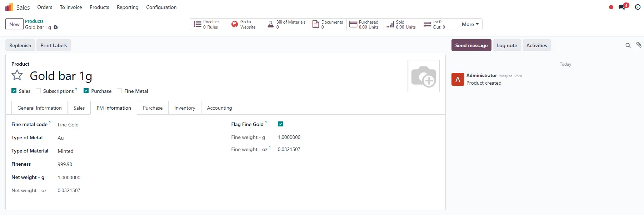Open the To Invoice menu
This screenshot has height=215, width=644.
click(x=71, y=7)
